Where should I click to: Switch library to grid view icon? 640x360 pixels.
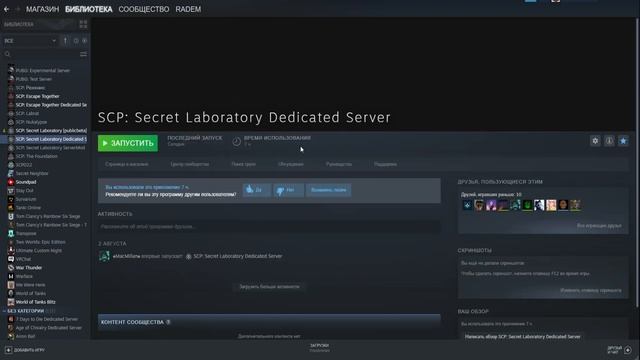tap(83, 24)
